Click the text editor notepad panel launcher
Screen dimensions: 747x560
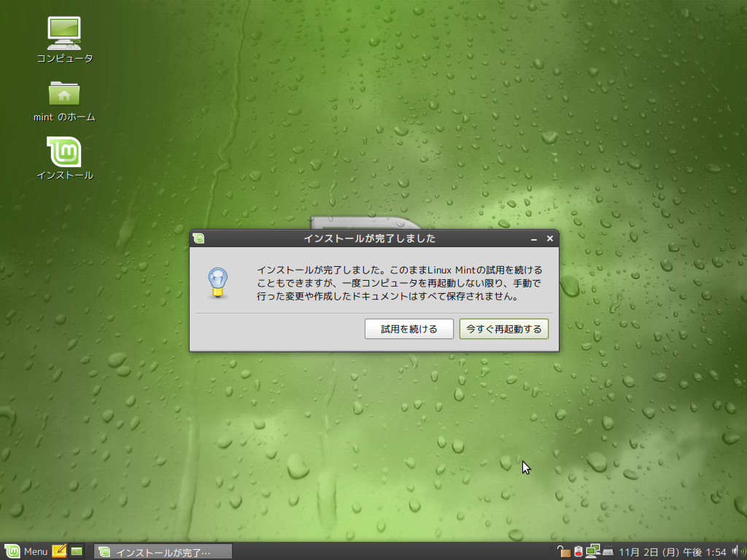(x=59, y=551)
